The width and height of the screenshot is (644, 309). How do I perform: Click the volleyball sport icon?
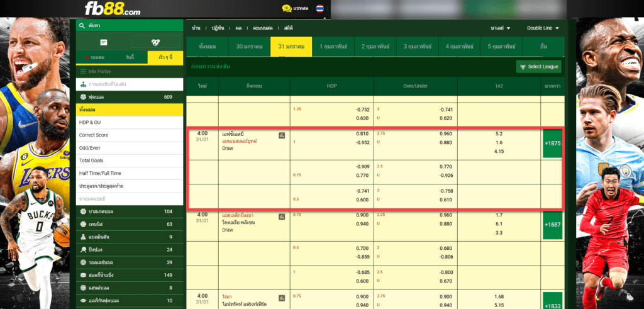pyautogui.click(x=84, y=262)
